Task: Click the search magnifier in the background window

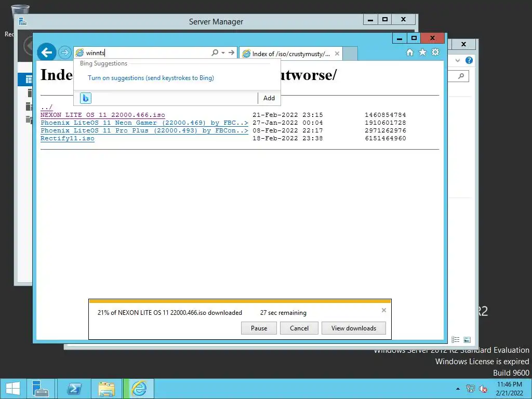Action: (461, 76)
